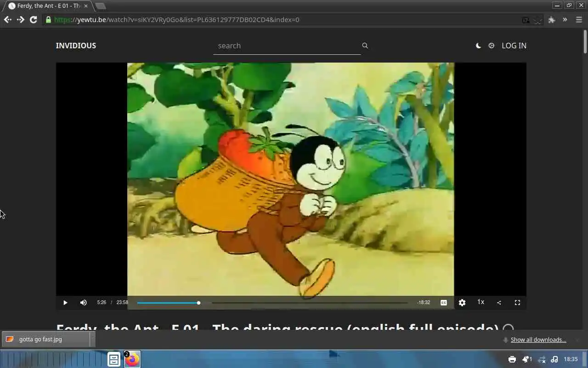Open a new tab button
Image resolution: width=588 pixels, height=368 pixels.
click(100, 6)
